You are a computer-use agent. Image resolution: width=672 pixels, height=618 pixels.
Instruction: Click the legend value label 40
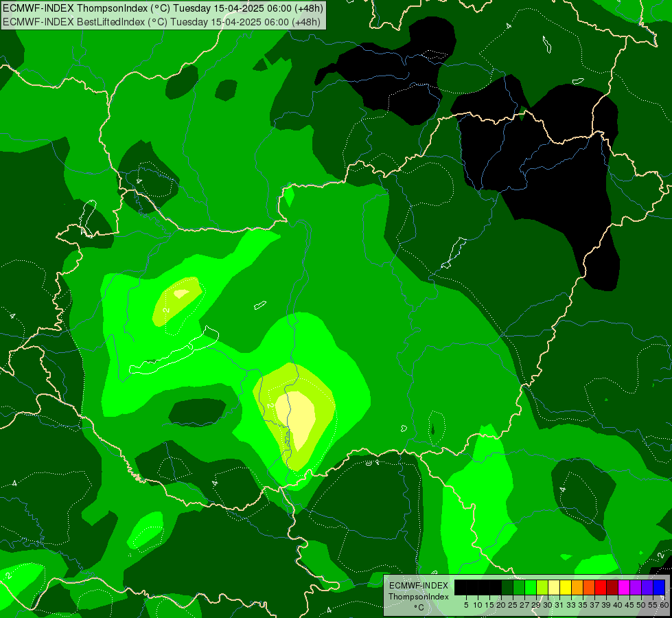tap(617, 605)
